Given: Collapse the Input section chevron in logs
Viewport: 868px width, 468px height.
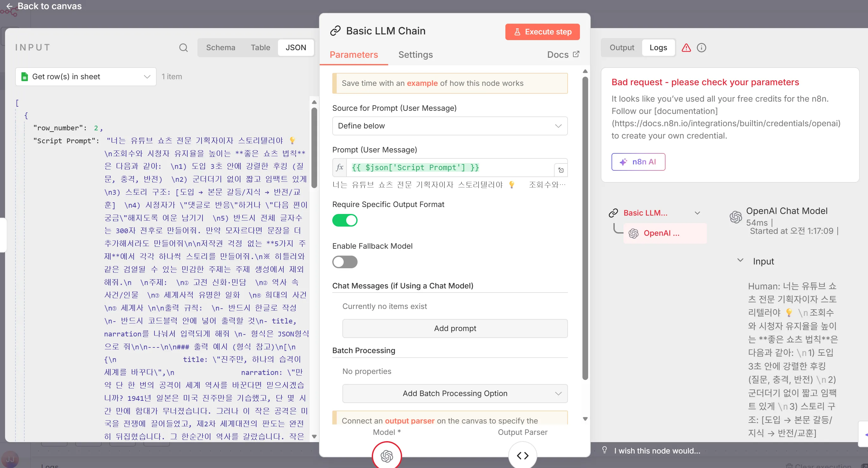Looking at the screenshot, I should coord(740,260).
